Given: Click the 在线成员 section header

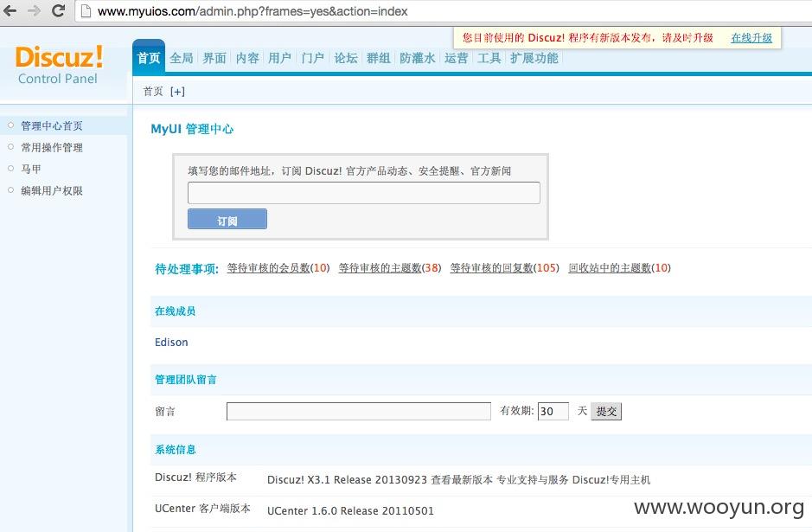Looking at the screenshot, I should [x=175, y=311].
